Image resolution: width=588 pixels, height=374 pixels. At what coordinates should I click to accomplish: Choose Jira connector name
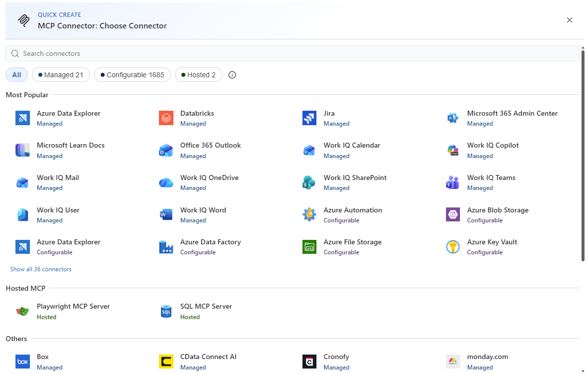point(329,113)
